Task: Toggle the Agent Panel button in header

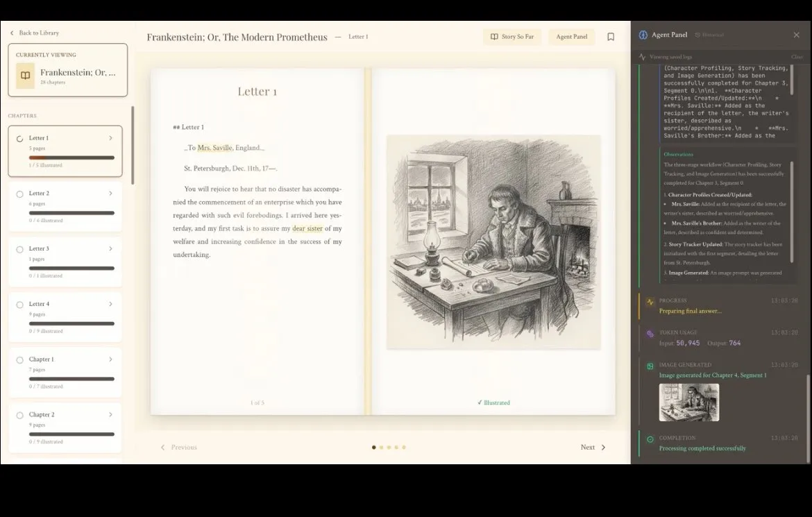Action: (572, 37)
